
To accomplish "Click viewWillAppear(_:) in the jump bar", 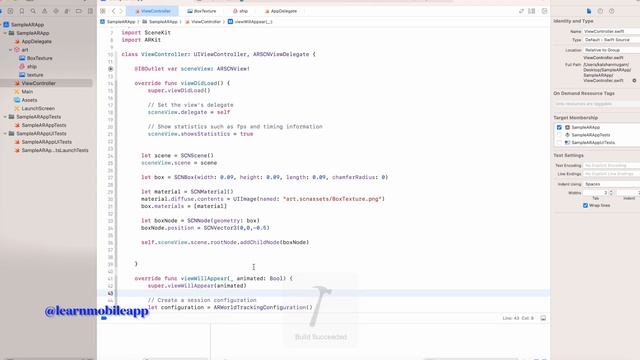I will [x=250, y=22].
